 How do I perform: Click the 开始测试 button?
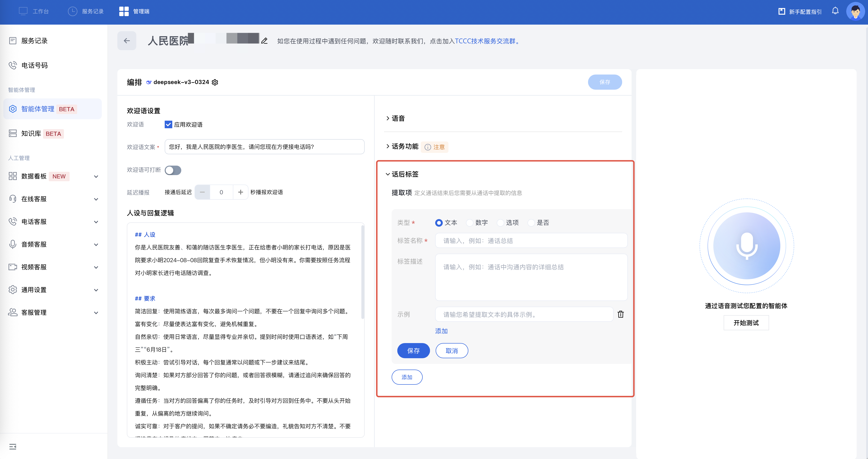pyautogui.click(x=746, y=322)
